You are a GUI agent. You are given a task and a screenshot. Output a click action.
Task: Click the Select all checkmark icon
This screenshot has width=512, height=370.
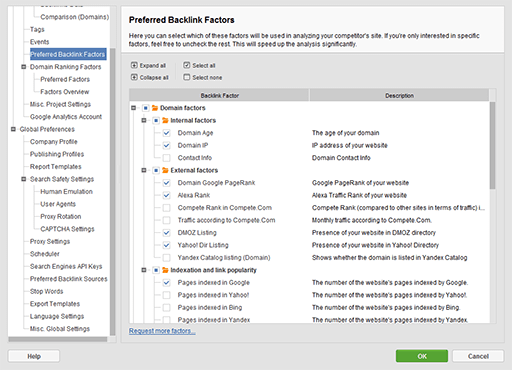tap(187, 65)
